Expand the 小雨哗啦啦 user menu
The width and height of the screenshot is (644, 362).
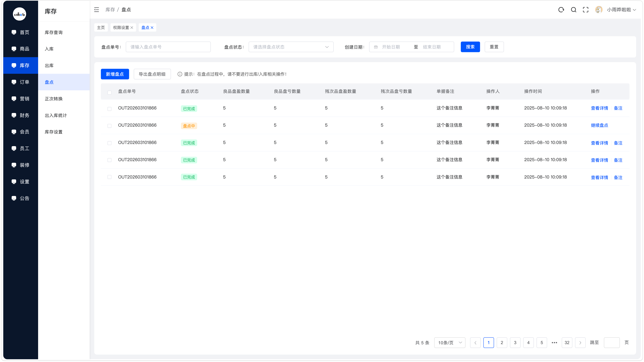622,10
